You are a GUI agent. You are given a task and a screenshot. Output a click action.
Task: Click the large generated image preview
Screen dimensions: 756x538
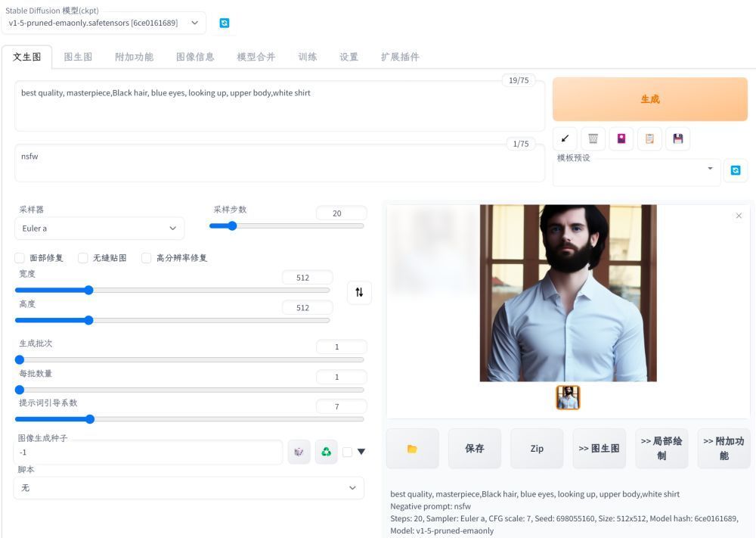568,293
